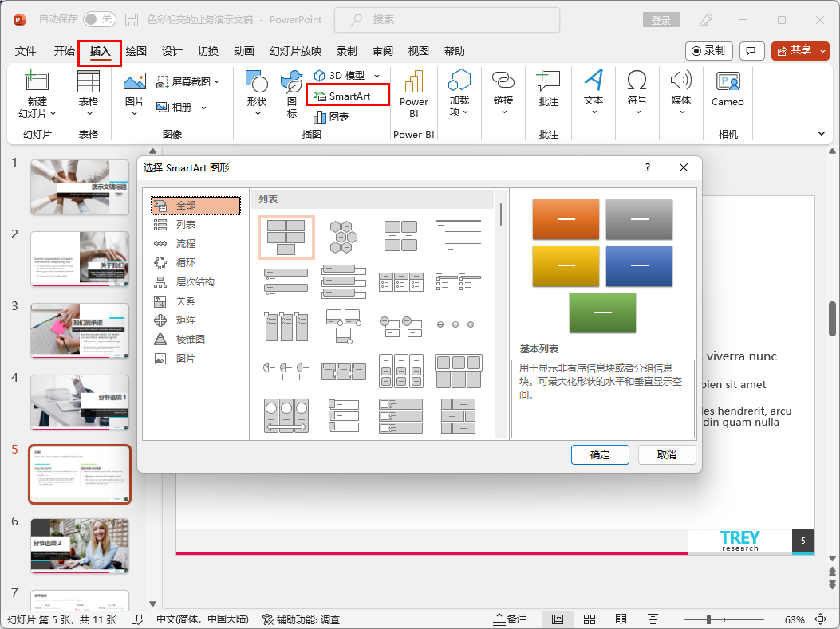Expand the Table (表格) dropdown arrow
The width and height of the screenshot is (840, 629).
coord(89,113)
